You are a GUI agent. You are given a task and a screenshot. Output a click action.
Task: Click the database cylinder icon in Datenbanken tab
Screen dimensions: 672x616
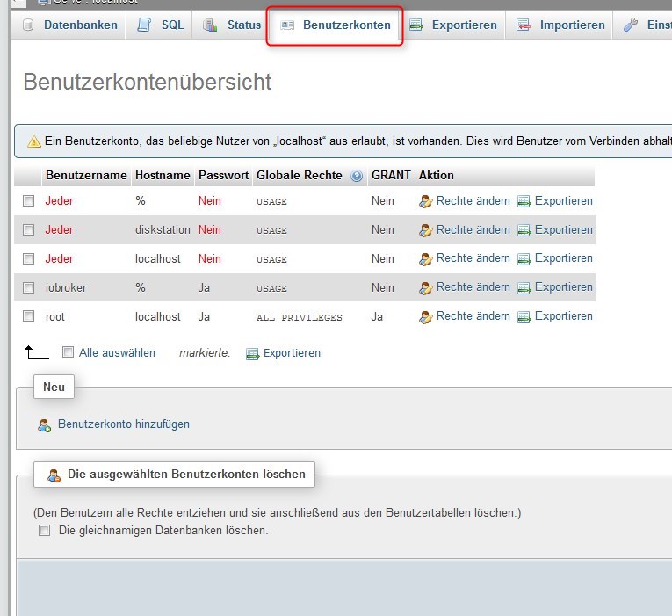(x=28, y=25)
